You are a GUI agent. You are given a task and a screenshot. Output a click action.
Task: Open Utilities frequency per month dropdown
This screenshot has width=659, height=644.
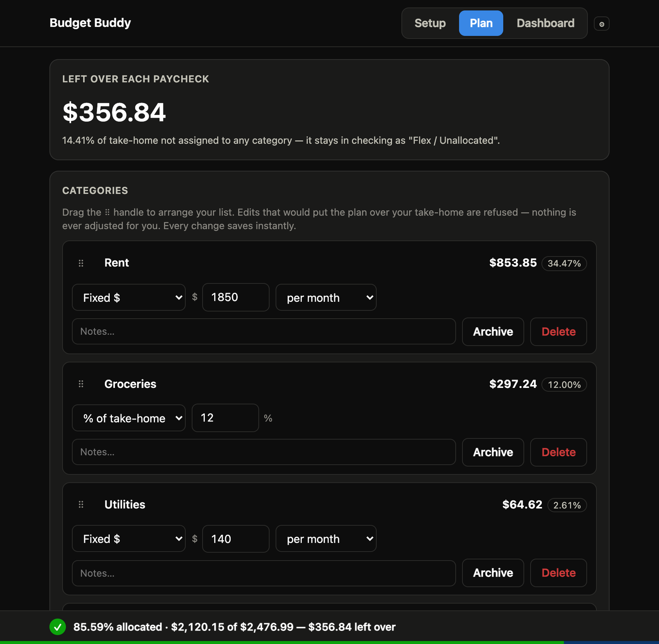pyautogui.click(x=326, y=539)
